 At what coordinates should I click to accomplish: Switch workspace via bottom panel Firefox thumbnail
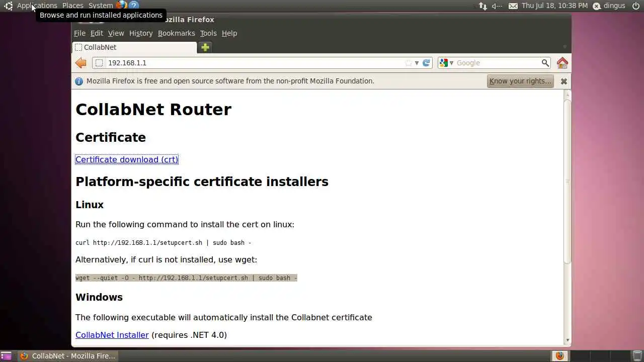click(x=559, y=356)
